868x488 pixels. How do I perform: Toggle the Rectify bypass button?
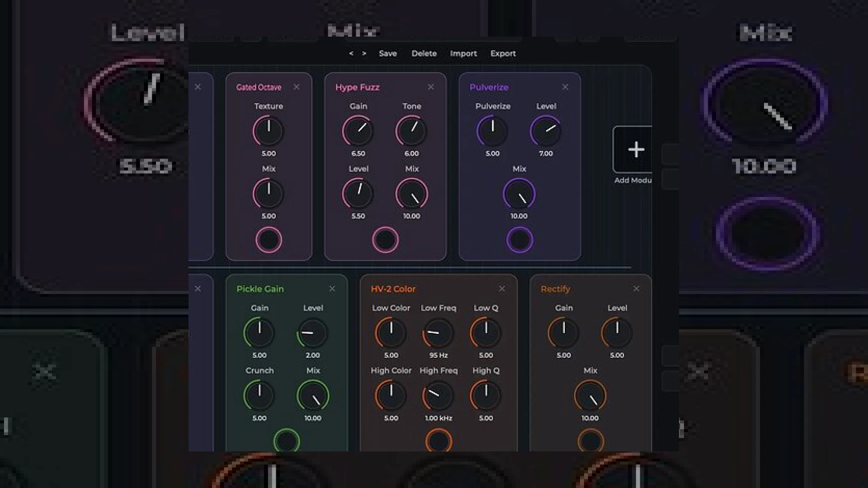(x=590, y=440)
